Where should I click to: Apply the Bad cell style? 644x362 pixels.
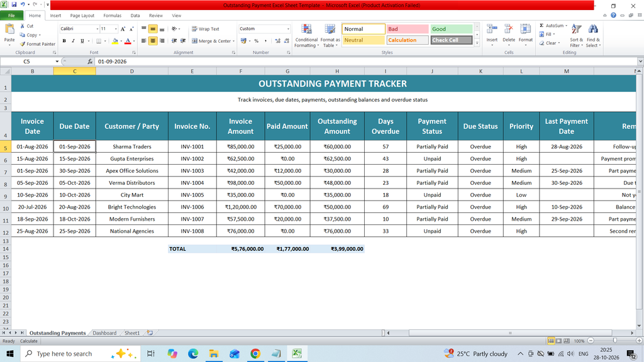(407, 29)
